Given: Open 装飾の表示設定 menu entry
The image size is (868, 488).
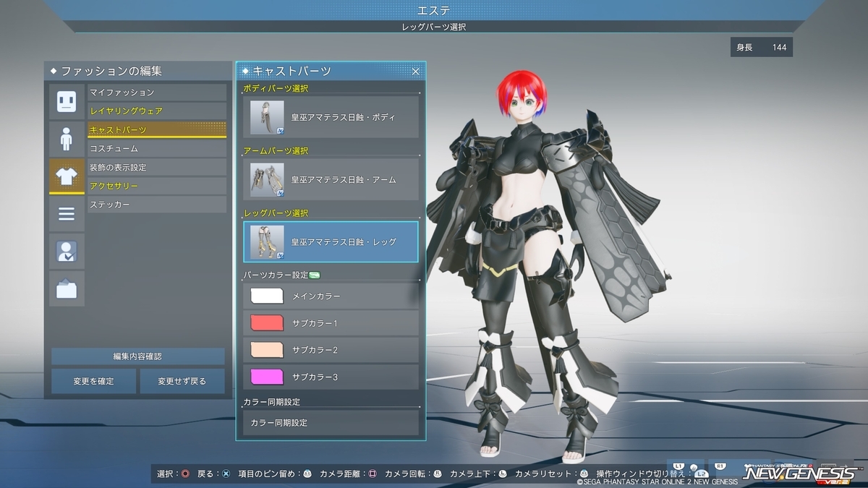Looking at the screenshot, I should (157, 167).
